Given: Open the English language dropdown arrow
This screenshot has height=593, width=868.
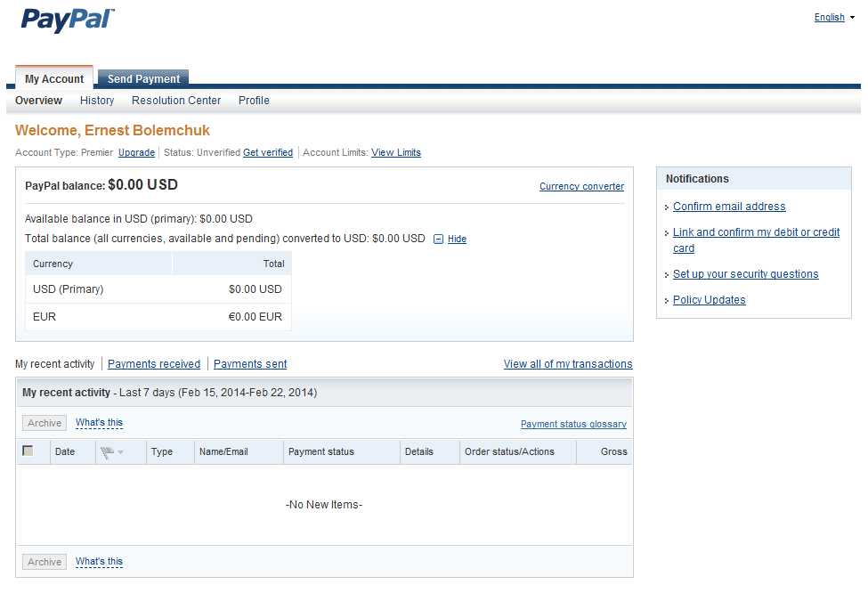Looking at the screenshot, I should pos(853,18).
